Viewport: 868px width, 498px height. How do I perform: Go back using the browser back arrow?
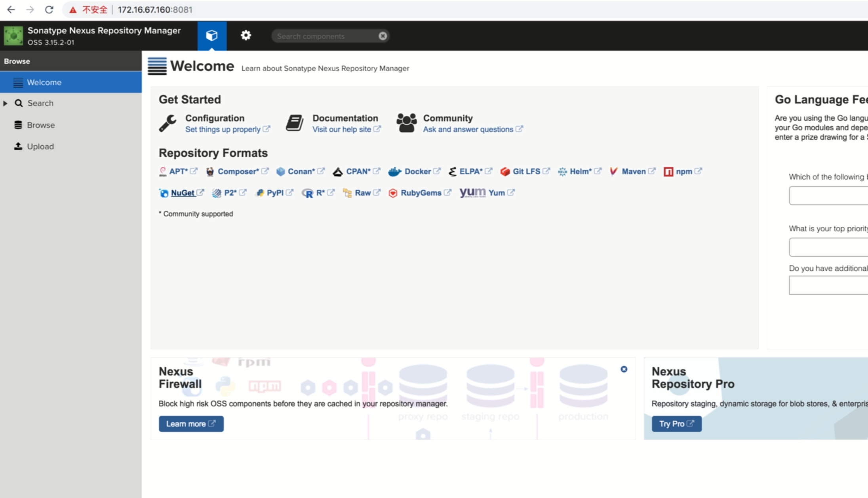coord(11,10)
